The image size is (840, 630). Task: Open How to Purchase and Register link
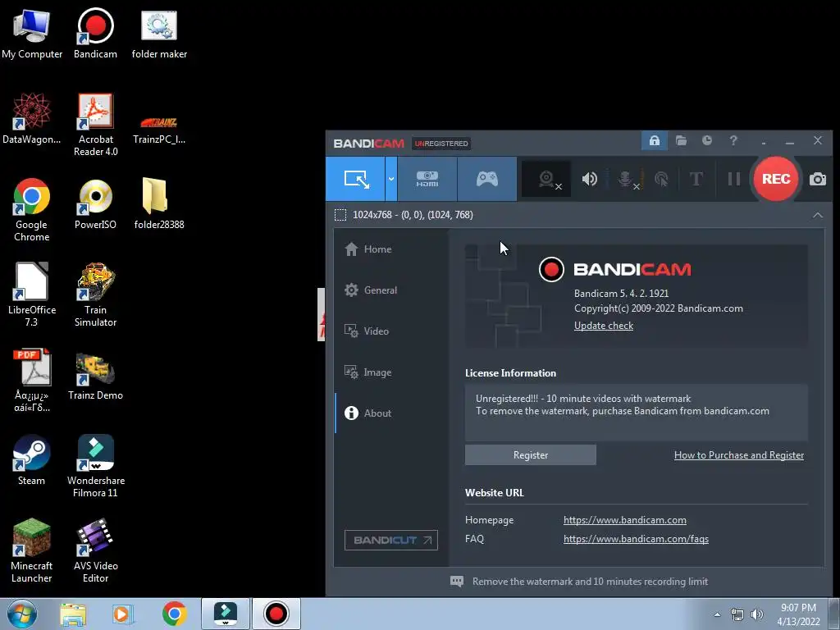(739, 454)
